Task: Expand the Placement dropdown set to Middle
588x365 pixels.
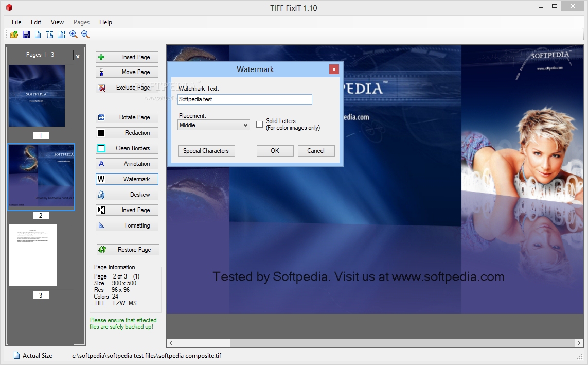Action: 214,125
